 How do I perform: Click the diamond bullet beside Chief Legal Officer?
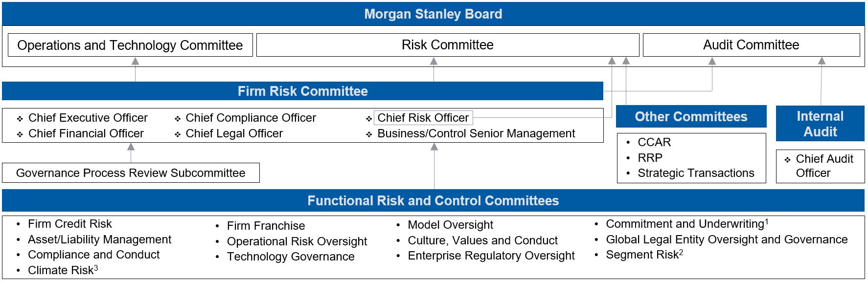coord(178,134)
